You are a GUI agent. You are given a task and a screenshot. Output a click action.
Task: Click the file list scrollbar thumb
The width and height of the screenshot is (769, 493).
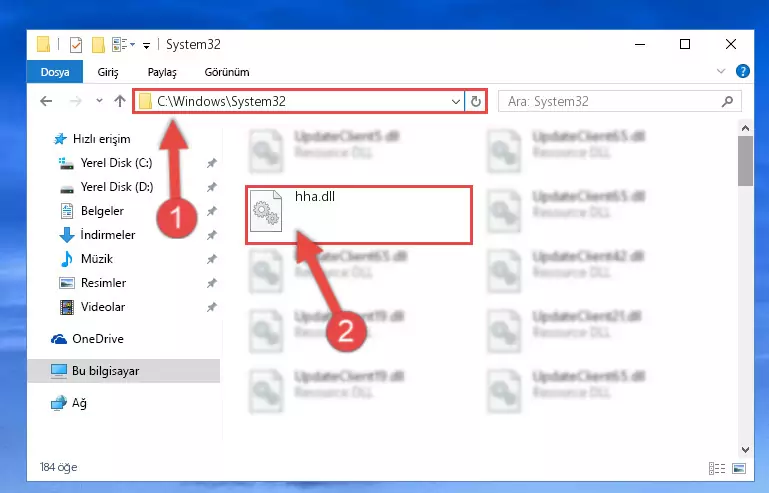pyautogui.click(x=745, y=161)
